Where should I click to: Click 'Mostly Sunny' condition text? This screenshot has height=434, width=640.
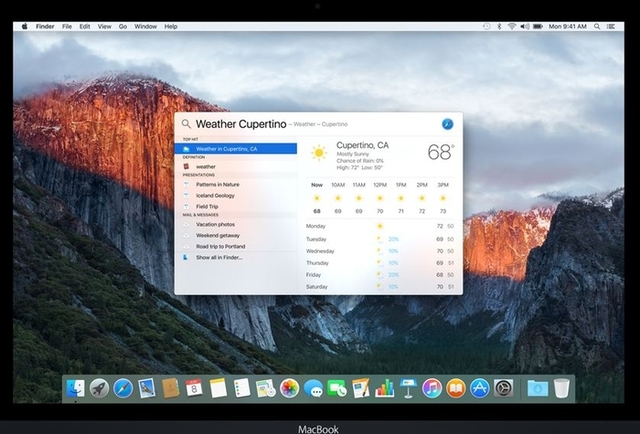pyautogui.click(x=353, y=154)
